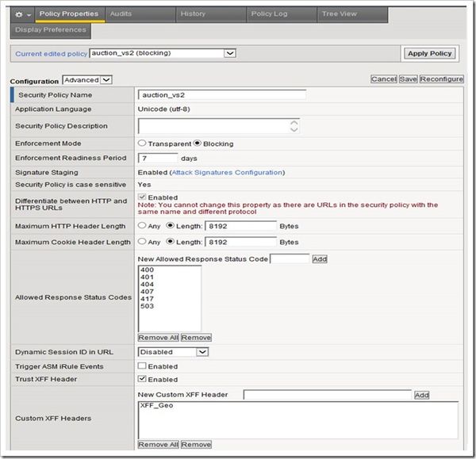Click Remove All under custom XFF headers
The height and width of the screenshot is (459, 476).
[x=158, y=445]
